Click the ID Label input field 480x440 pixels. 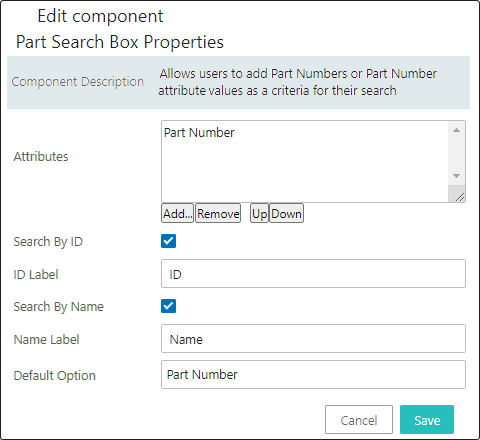point(313,274)
